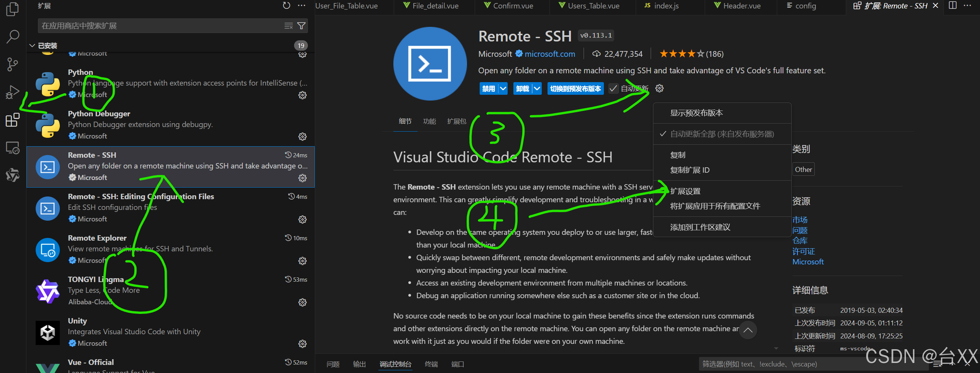Screen dimensions: 980x373
Task: Open Source Control view in activity bar
Action: [13, 64]
